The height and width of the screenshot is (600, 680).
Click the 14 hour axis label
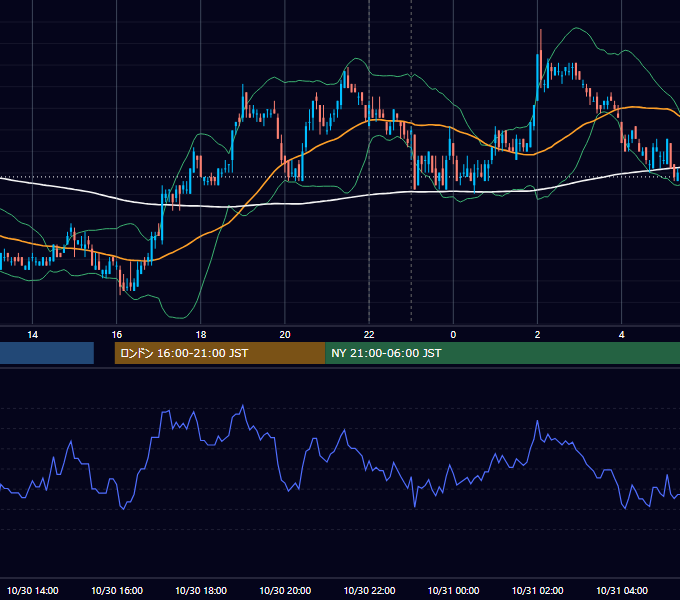(x=33, y=335)
